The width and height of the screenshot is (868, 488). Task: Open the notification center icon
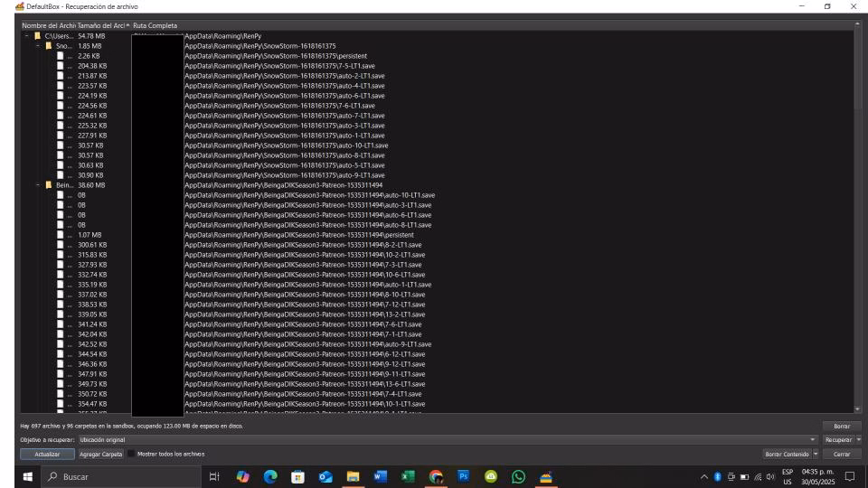[x=850, y=476]
